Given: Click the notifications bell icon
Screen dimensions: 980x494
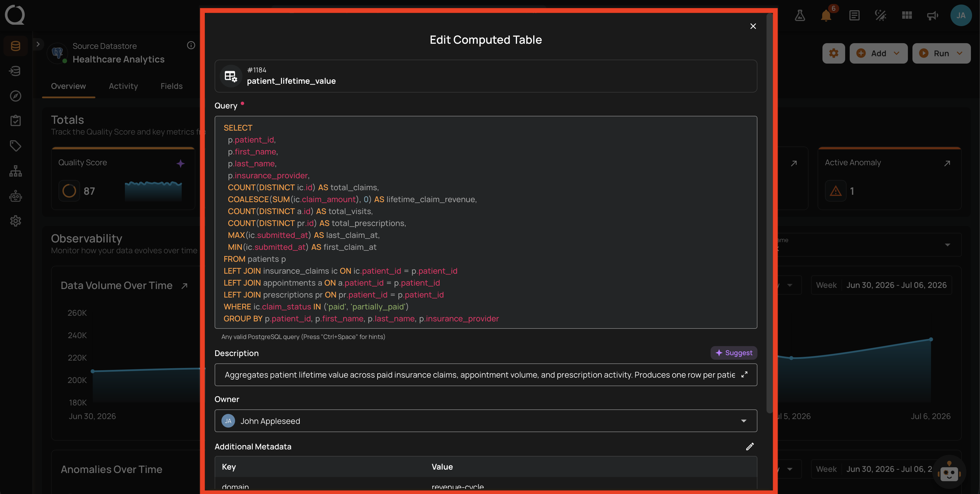Looking at the screenshot, I should click(x=826, y=16).
